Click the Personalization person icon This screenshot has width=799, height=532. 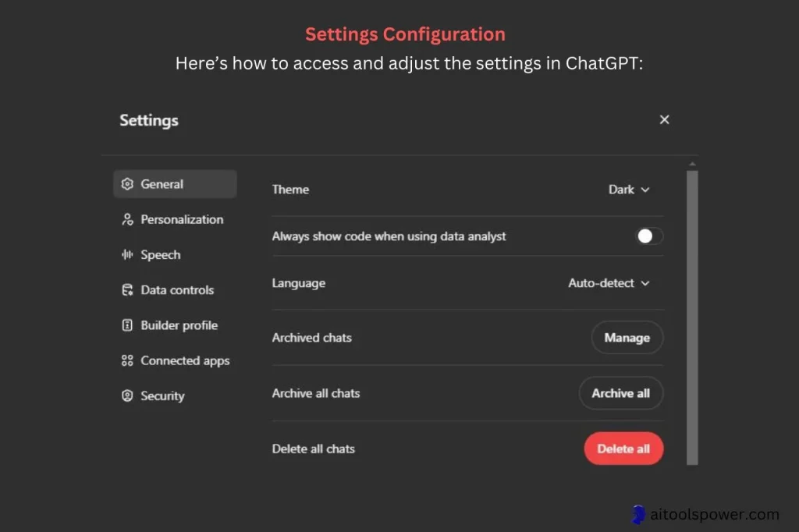[127, 220]
